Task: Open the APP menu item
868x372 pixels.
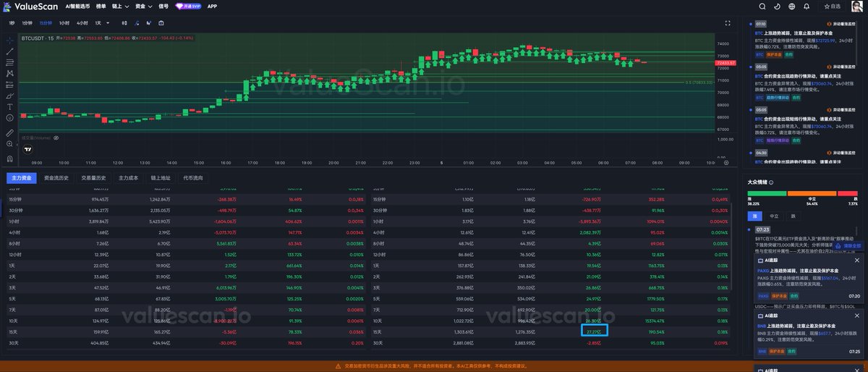Action: pos(212,6)
